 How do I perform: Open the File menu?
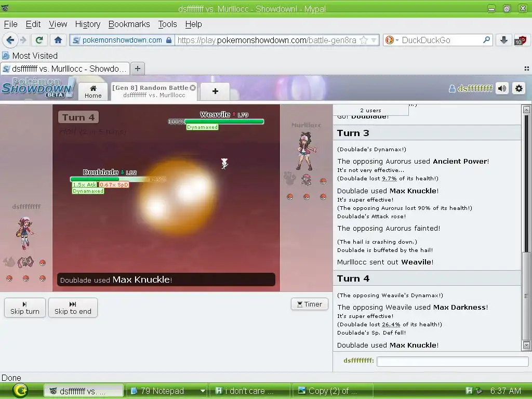pyautogui.click(x=10, y=24)
